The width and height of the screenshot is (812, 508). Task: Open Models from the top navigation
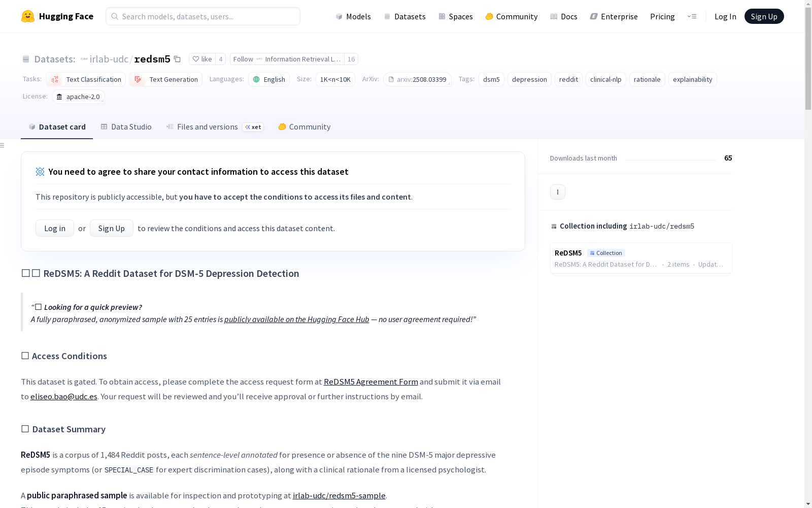[353, 16]
